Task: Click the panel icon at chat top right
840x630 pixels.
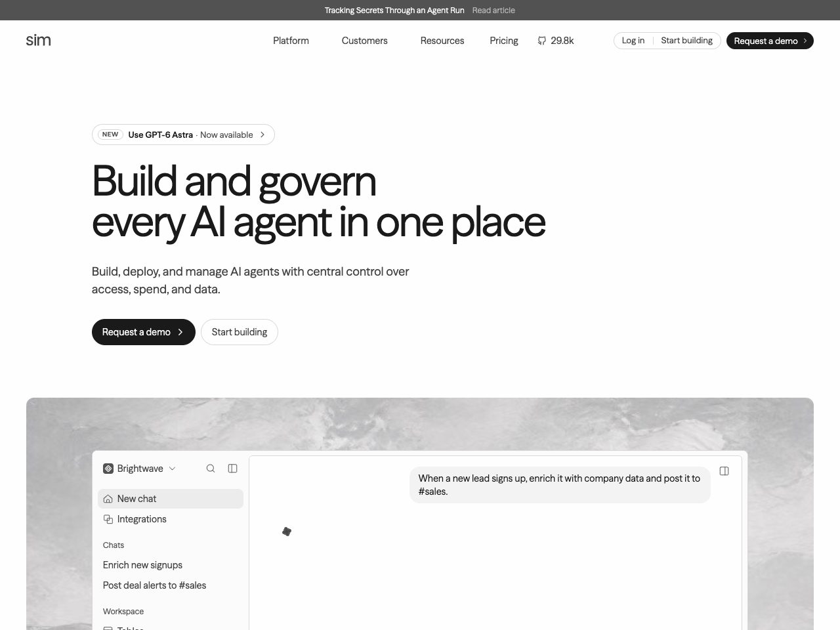Action: coord(724,471)
